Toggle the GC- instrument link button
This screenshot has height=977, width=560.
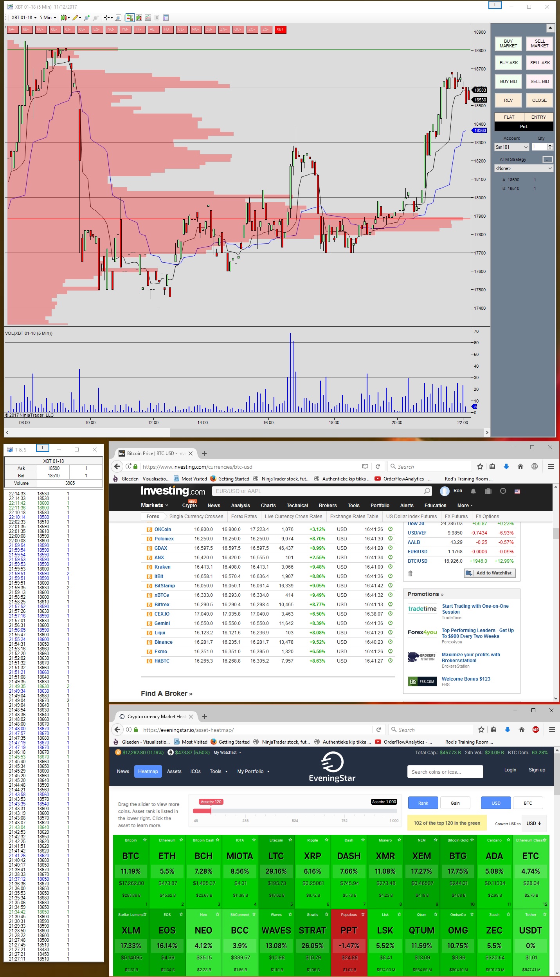point(238,29)
